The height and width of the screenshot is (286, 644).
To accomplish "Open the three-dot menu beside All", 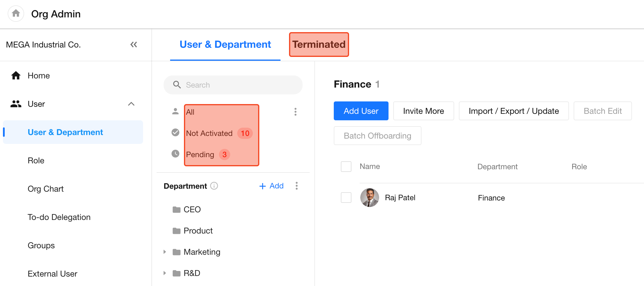I will 296,112.
